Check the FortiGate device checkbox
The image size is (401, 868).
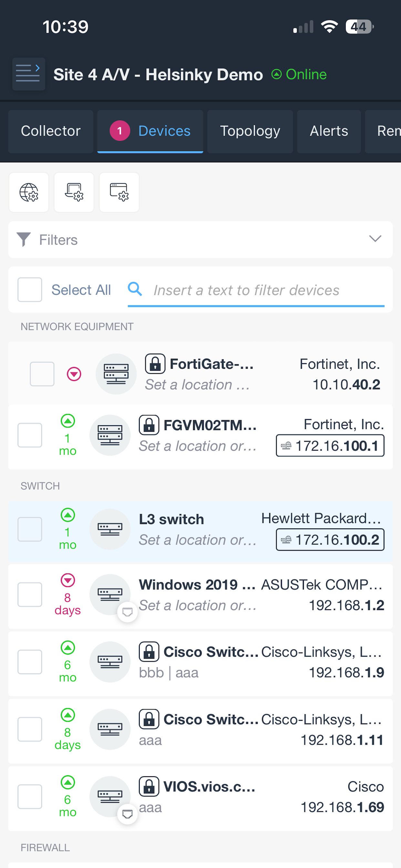click(42, 374)
